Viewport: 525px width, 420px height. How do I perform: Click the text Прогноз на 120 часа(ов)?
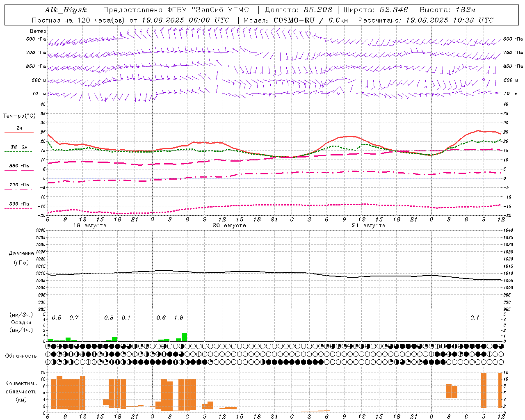(79, 20)
